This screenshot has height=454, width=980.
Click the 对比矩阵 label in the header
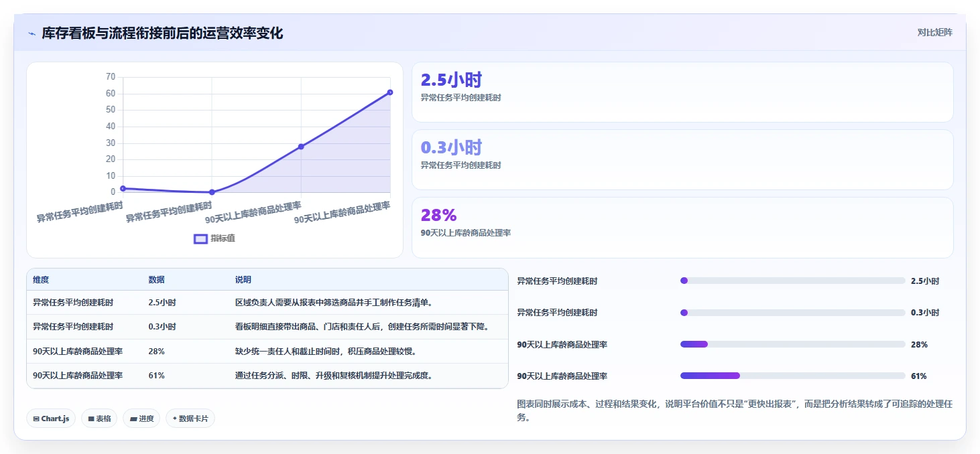[x=934, y=32]
